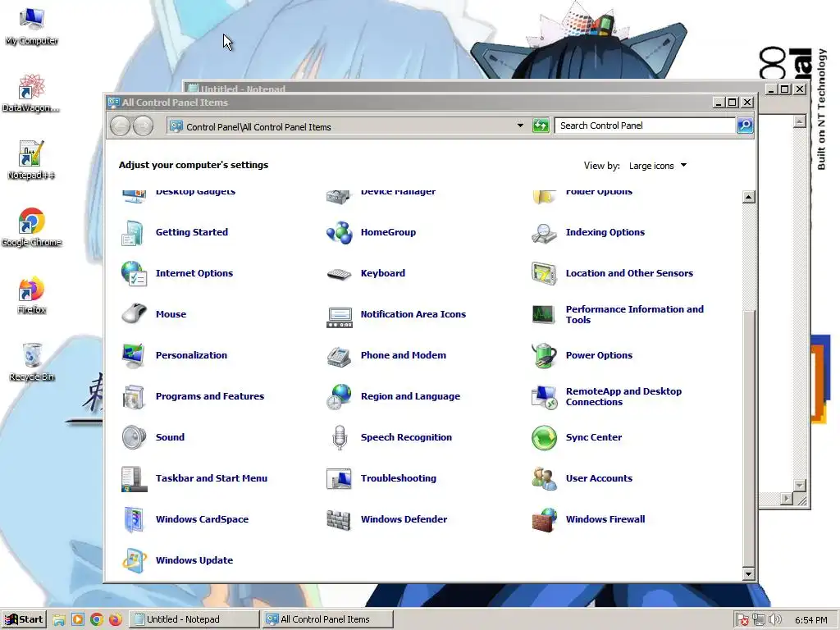Open the Phone and Modem icon
The width and height of the screenshot is (840, 630).
coord(339,356)
